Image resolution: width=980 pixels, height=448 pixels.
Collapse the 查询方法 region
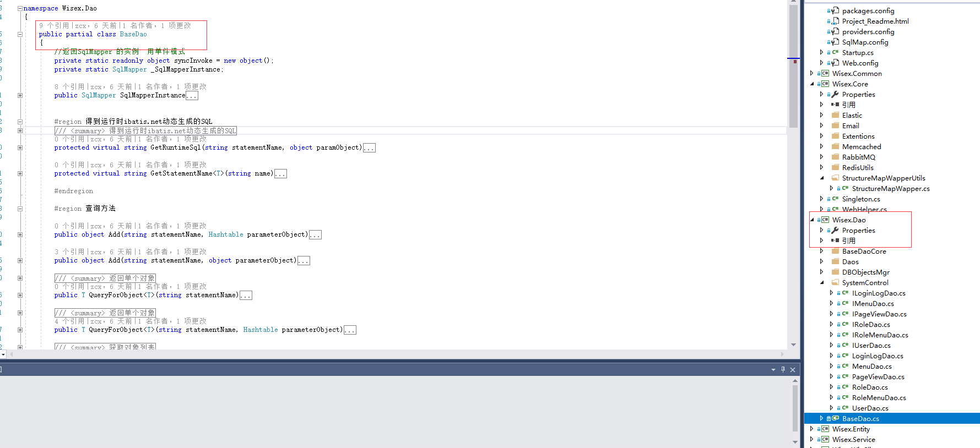pos(20,209)
